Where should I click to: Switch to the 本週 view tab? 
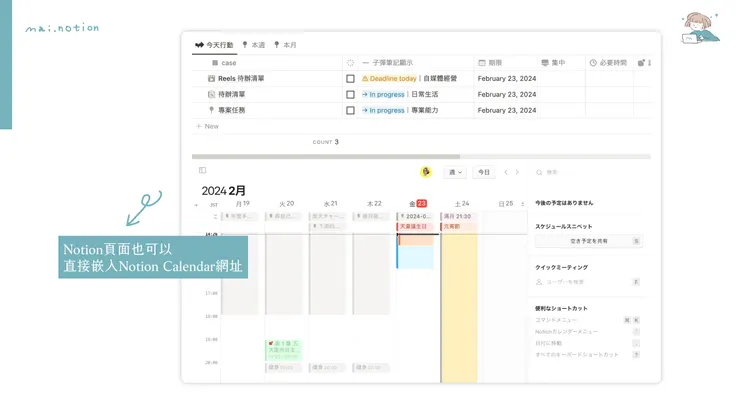tap(253, 45)
